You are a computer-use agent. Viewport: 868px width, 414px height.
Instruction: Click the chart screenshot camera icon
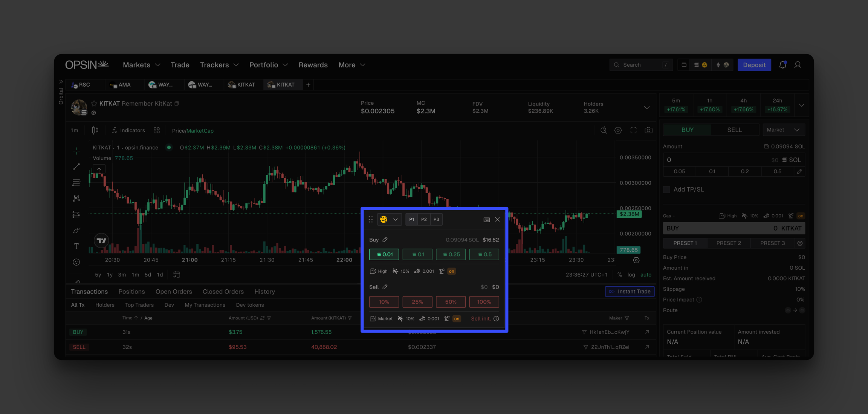click(x=648, y=130)
